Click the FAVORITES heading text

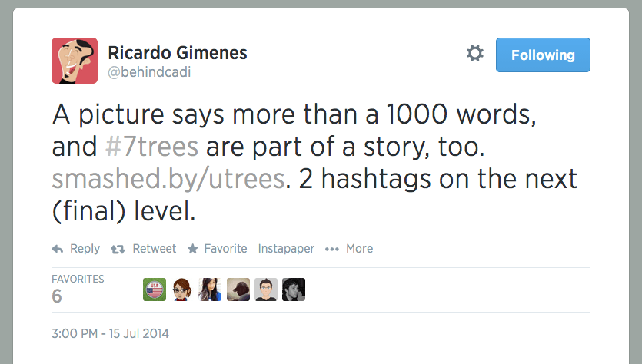click(x=78, y=279)
